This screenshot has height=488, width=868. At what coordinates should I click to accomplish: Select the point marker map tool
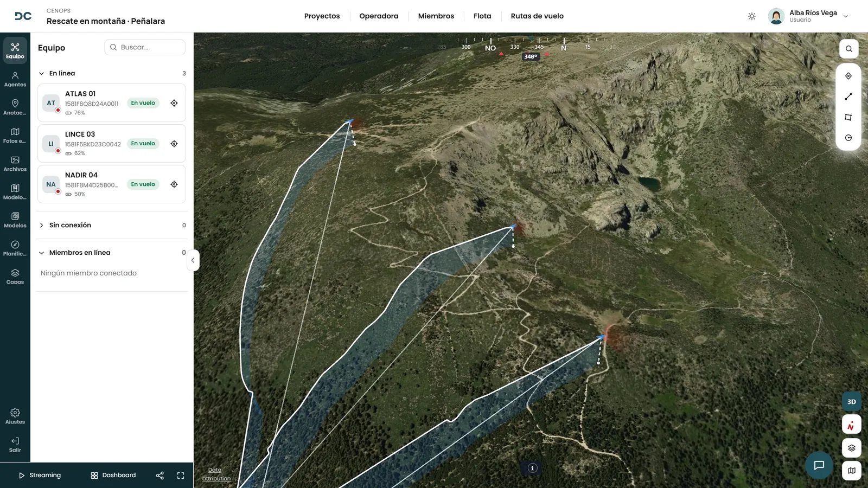tap(848, 76)
